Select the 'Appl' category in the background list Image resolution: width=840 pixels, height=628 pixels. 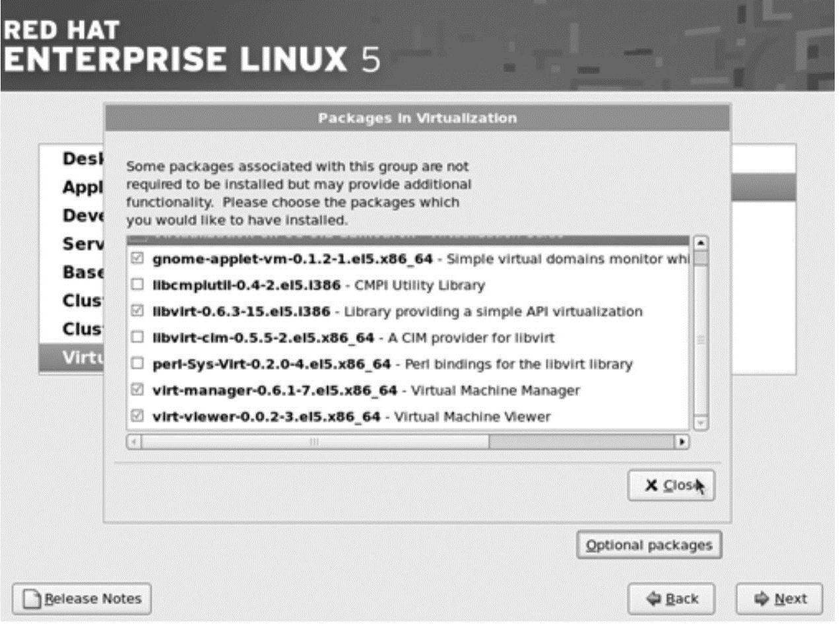click(83, 188)
